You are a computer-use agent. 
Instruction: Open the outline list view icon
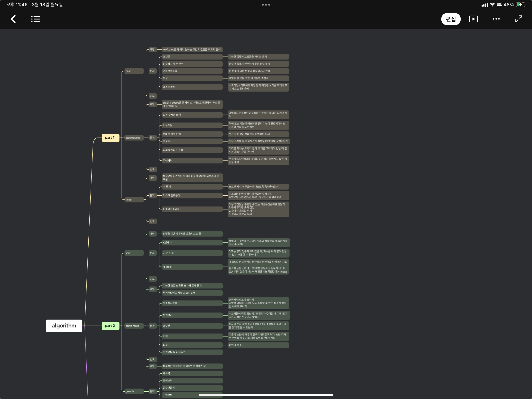click(x=36, y=19)
